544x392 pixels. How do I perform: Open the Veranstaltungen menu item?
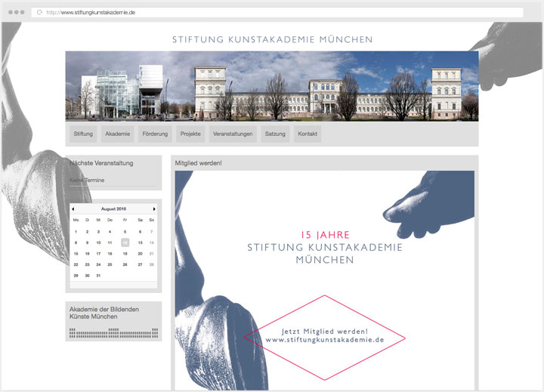click(x=233, y=134)
